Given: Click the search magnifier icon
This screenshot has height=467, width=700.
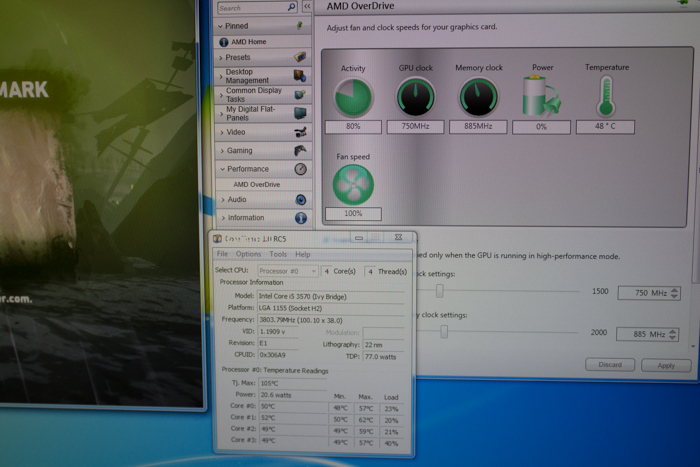Looking at the screenshot, I should click(292, 7).
